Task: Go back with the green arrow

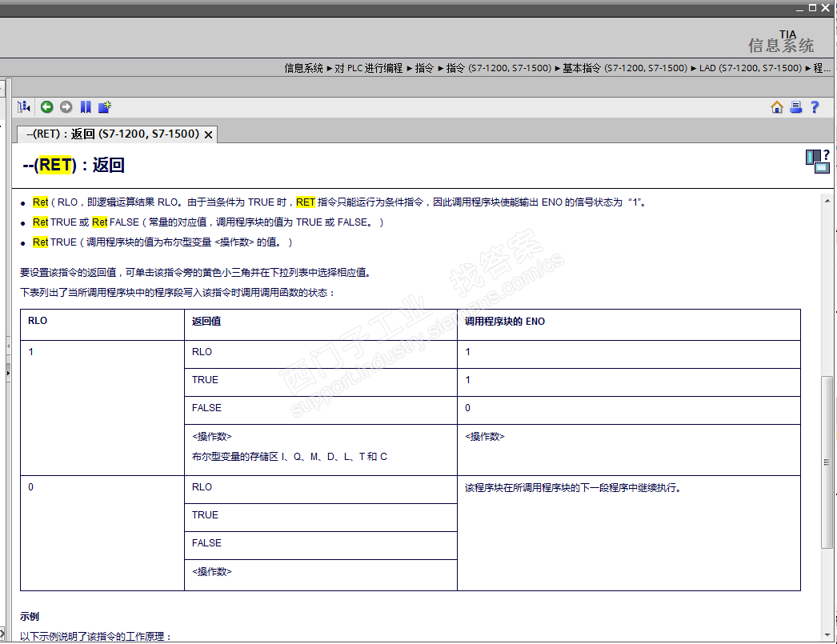Action: tap(47, 107)
